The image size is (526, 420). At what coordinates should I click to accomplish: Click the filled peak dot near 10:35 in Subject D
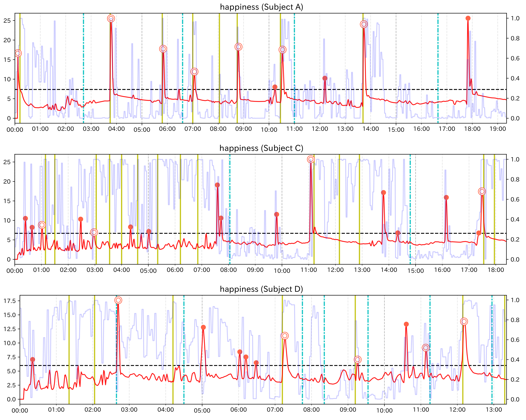click(406, 324)
